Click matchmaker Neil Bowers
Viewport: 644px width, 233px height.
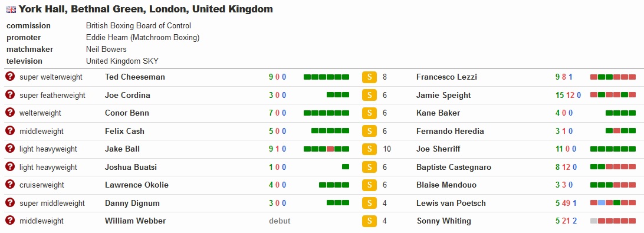coord(106,50)
